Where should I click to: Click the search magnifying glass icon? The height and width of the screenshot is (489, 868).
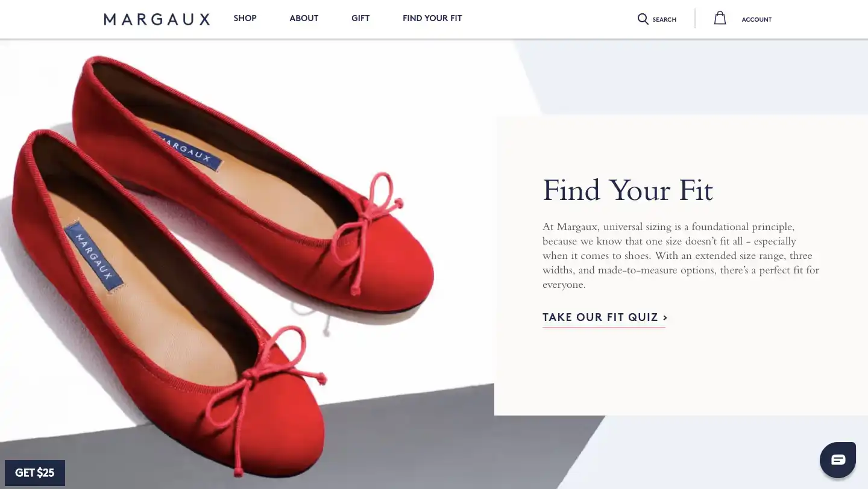(643, 19)
